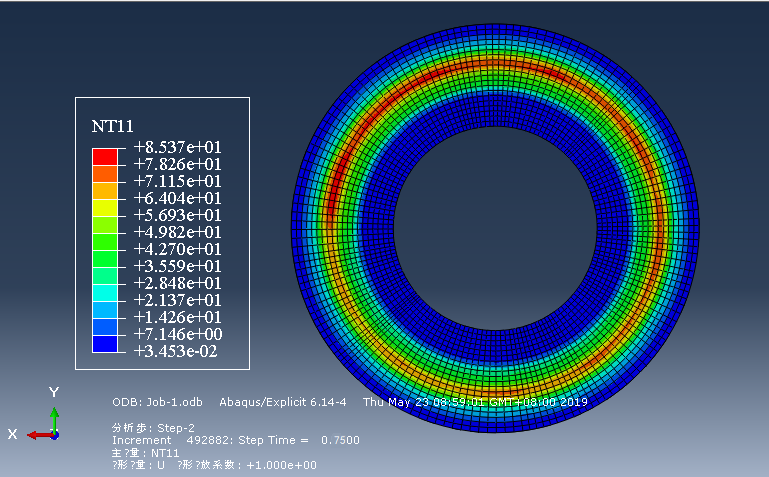
Task: Click legend value +3.559e+01
Action: pyautogui.click(x=178, y=266)
